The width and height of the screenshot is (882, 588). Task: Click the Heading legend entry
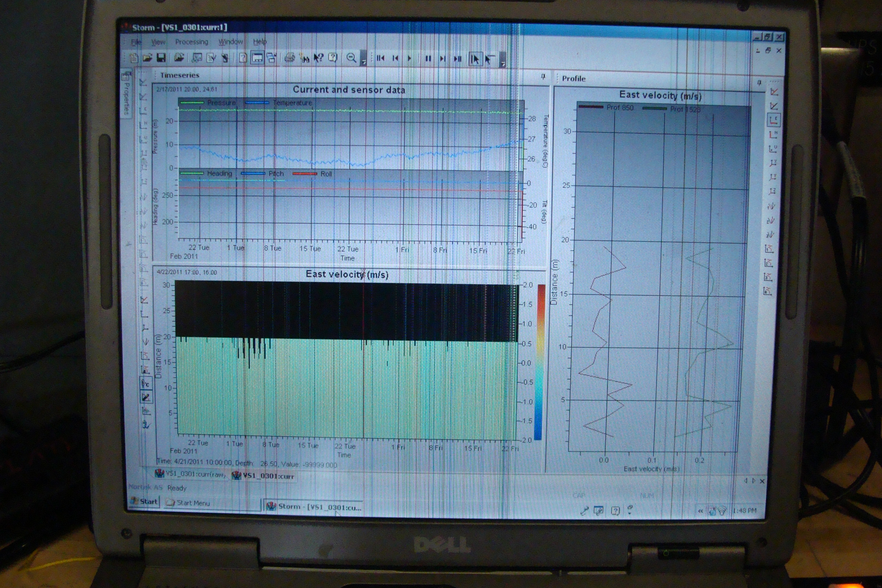pyautogui.click(x=206, y=173)
